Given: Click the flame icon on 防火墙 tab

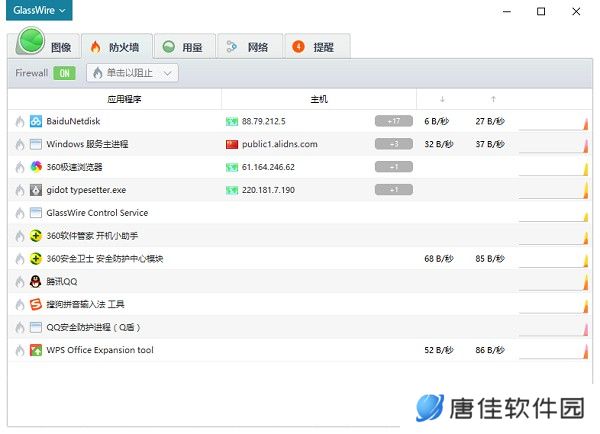Looking at the screenshot, I should click(96, 47).
